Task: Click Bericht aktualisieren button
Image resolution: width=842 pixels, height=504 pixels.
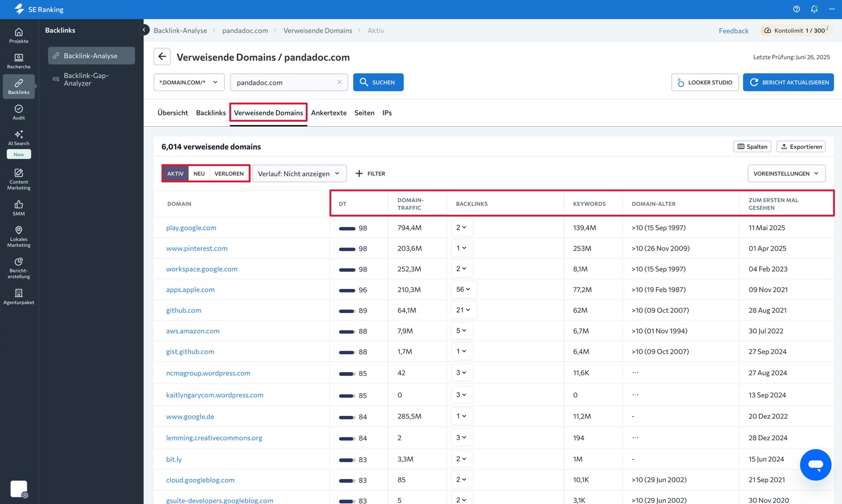Action: 788,82
